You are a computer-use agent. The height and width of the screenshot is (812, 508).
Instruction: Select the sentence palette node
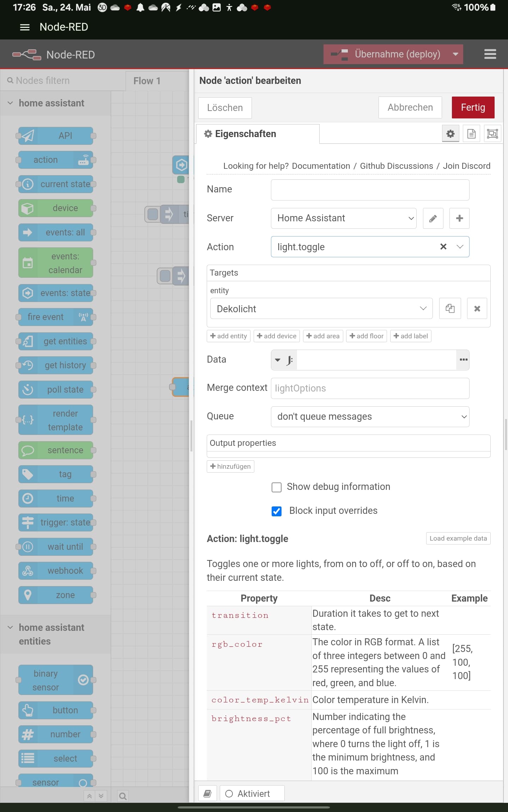pos(56,450)
